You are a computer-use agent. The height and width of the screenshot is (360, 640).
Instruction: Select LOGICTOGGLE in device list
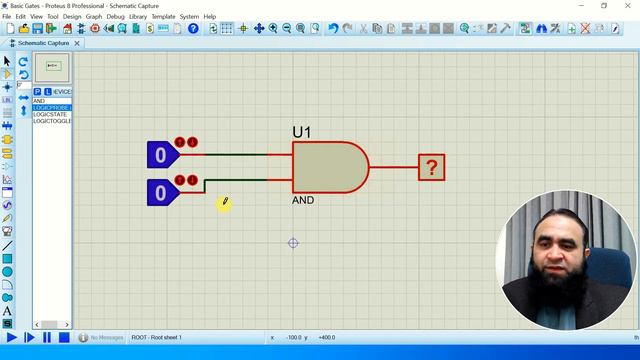[x=52, y=121]
